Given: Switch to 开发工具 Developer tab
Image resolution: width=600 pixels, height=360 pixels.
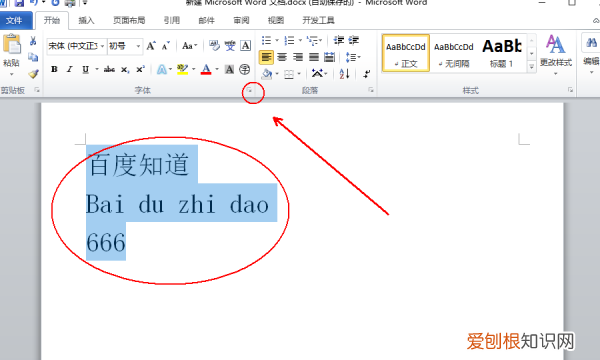Looking at the screenshot, I should (318, 20).
